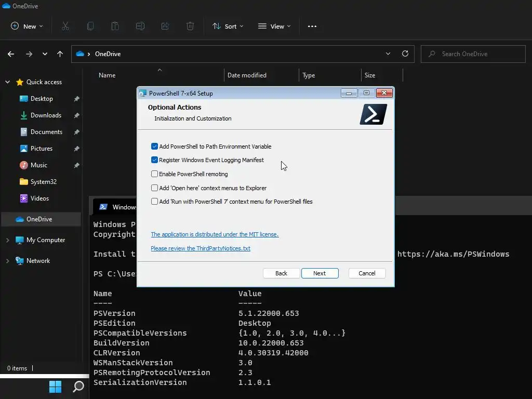Open taskbar Search magnifier
Viewport: 532px width, 399px height.
click(78, 387)
